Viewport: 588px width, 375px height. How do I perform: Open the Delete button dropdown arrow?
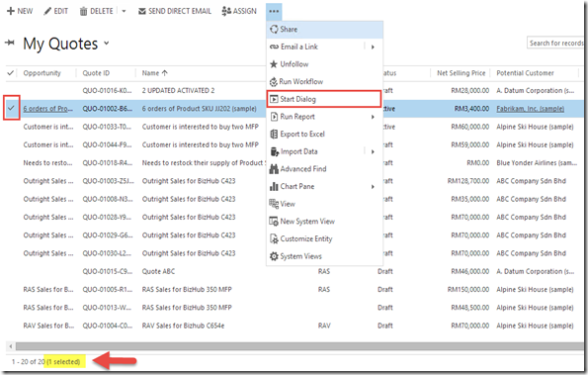click(124, 11)
